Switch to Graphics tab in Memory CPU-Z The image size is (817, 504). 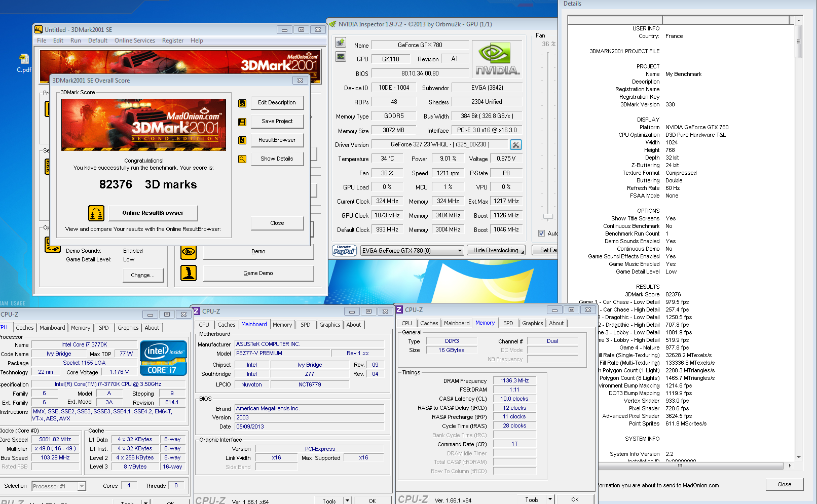click(532, 323)
